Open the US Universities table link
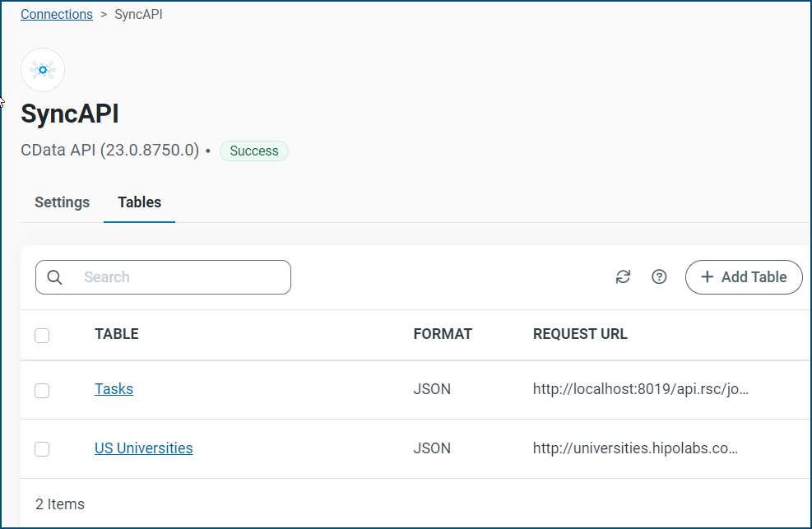 tap(144, 448)
